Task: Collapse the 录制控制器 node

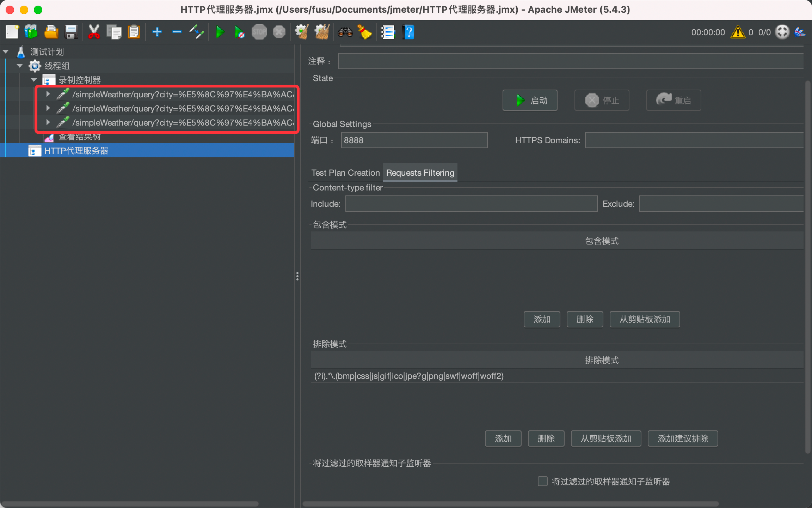Action: point(34,80)
